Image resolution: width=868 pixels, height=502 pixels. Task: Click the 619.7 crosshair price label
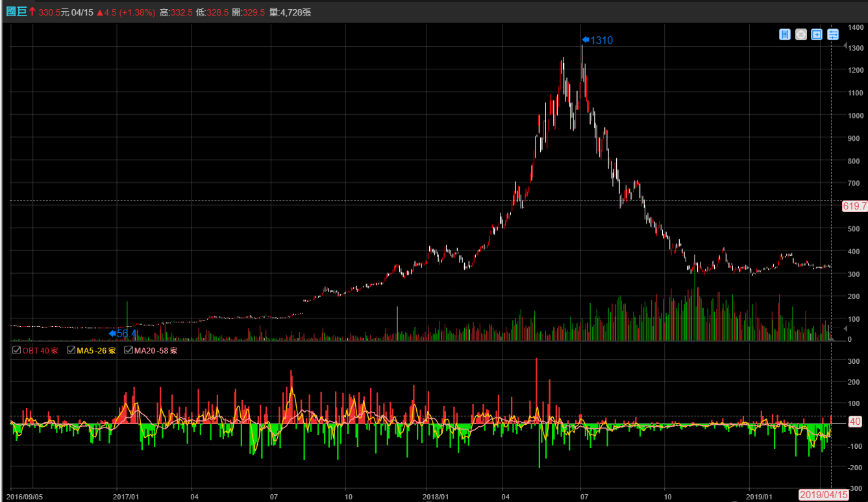click(854, 206)
